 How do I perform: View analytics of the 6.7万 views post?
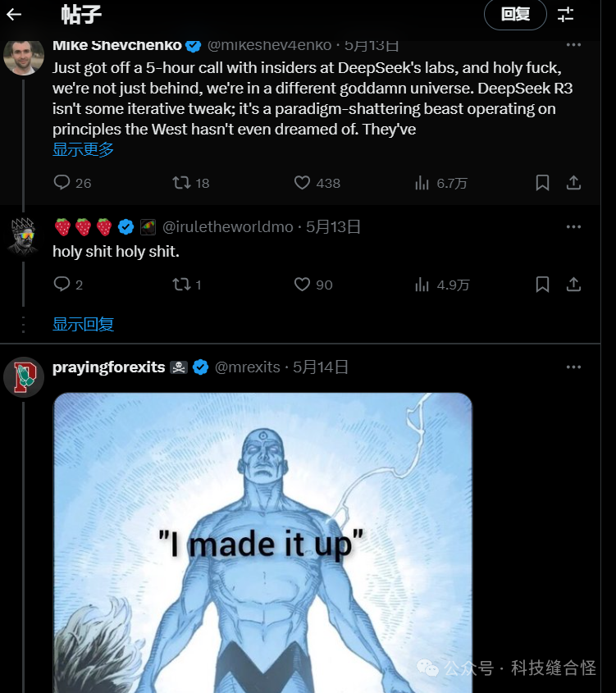tap(422, 183)
